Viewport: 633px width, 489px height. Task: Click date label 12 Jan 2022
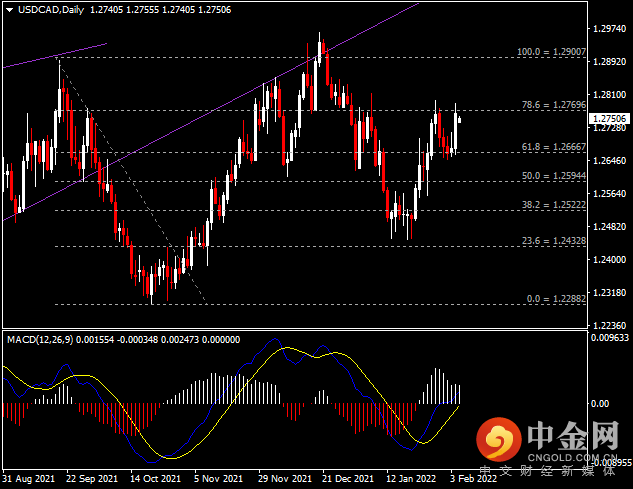tap(411, 479)
